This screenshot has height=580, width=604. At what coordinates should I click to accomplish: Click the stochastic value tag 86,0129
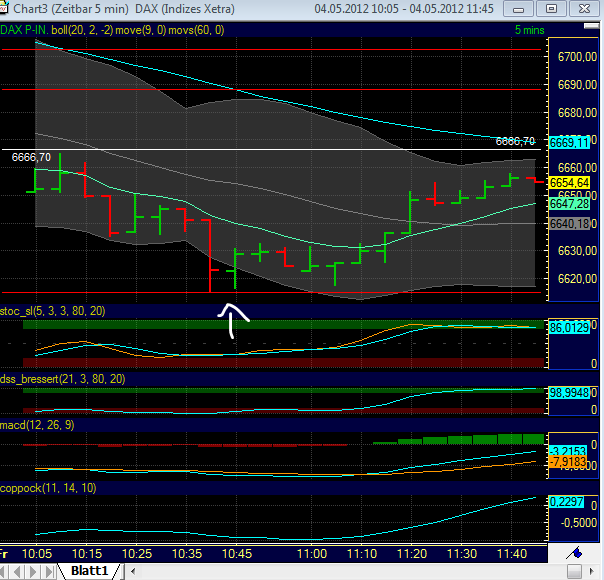pos(569,328)
